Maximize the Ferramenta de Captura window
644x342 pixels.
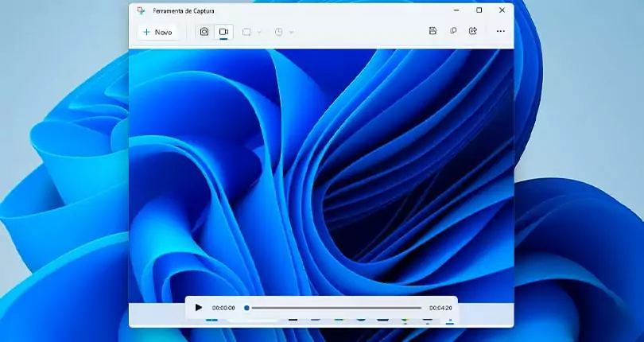click(479, 10)
